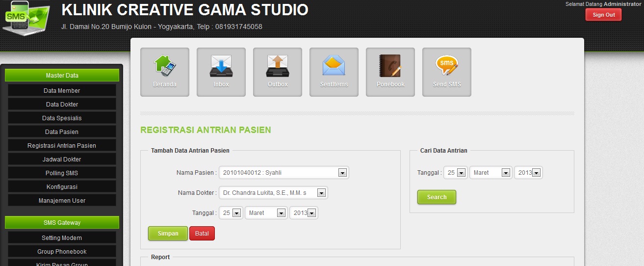
Task: Open month Maret dropdown in Tambah Data Antrian
Action: tap(266, 213)
